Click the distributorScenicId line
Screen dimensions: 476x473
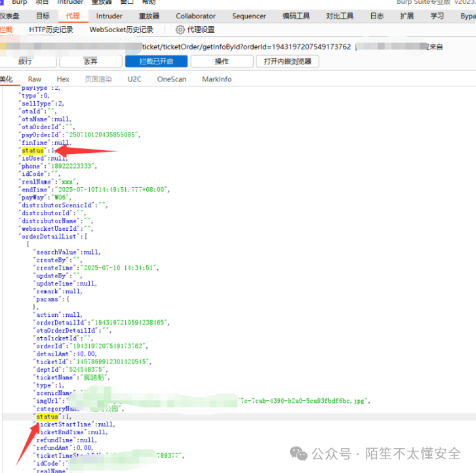pos(64,205)
